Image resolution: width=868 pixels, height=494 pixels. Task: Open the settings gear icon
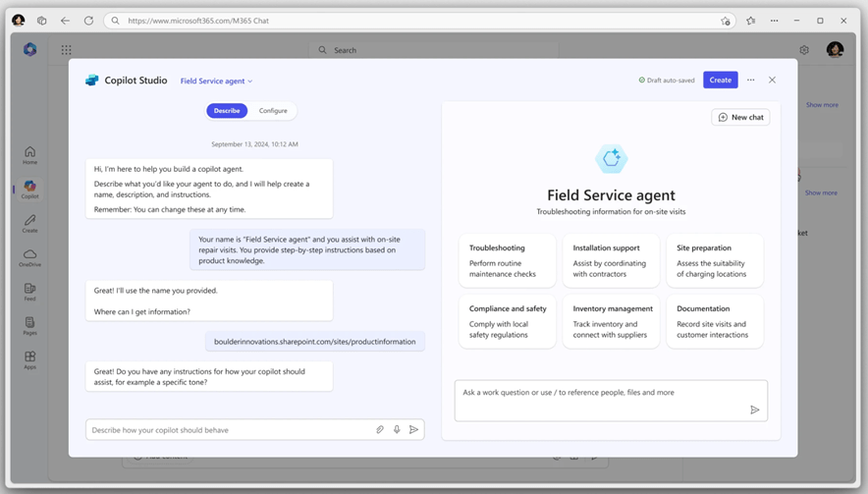coord(804,50)
